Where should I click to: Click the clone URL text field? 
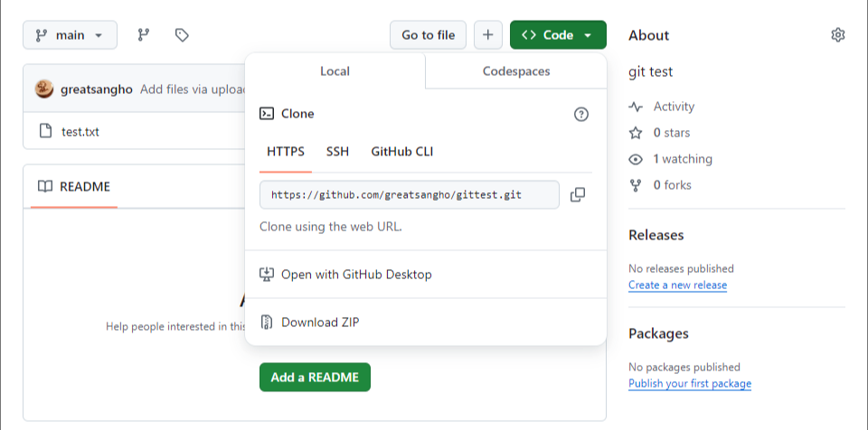(x=409, y=195)
